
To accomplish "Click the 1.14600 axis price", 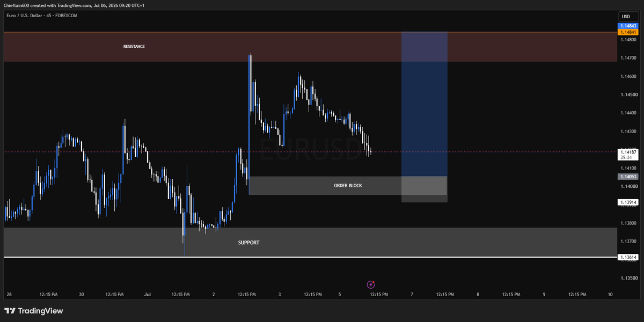I will (628, 77).
